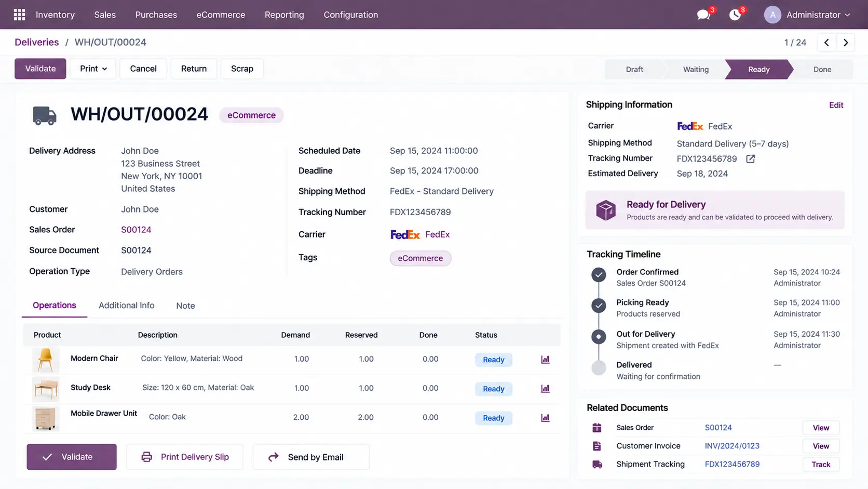868x489 pixels.
Task: Click Ready status of Modern Chair
Action: click(x=494, y=360)
